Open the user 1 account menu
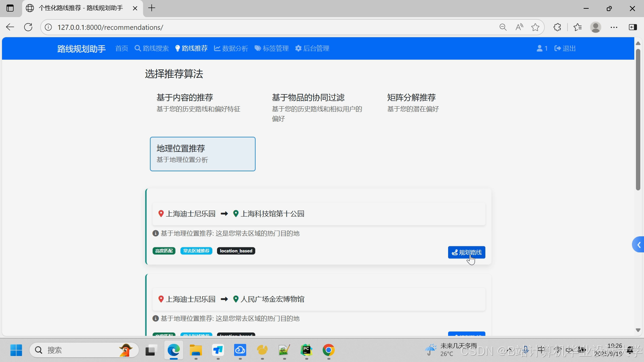 542,48
